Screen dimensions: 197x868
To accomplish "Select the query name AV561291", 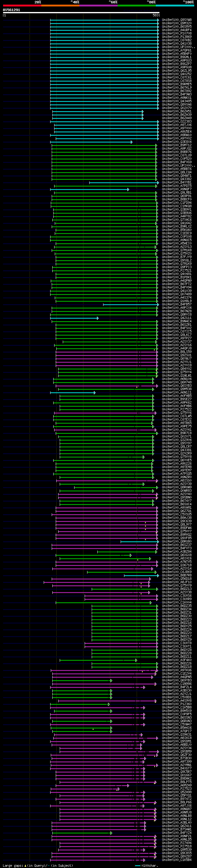I will (11, 10).
